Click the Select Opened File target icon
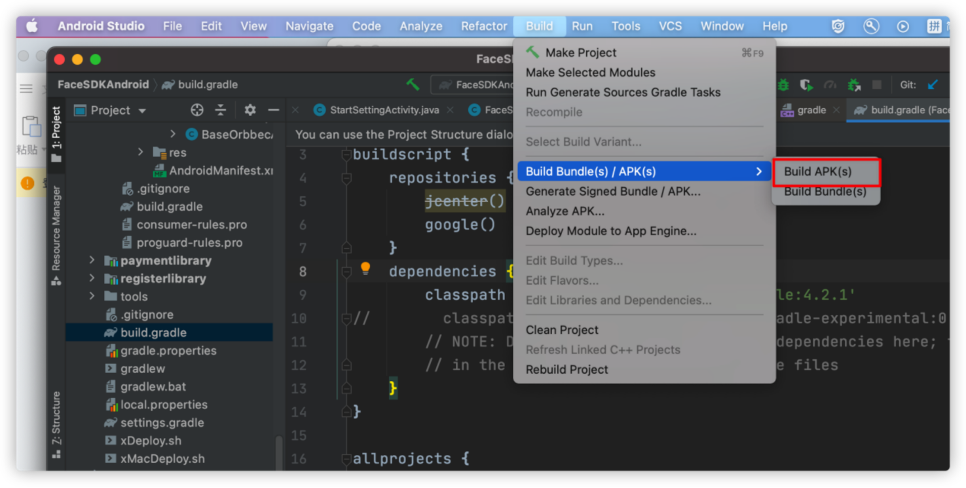 point(197,110)
